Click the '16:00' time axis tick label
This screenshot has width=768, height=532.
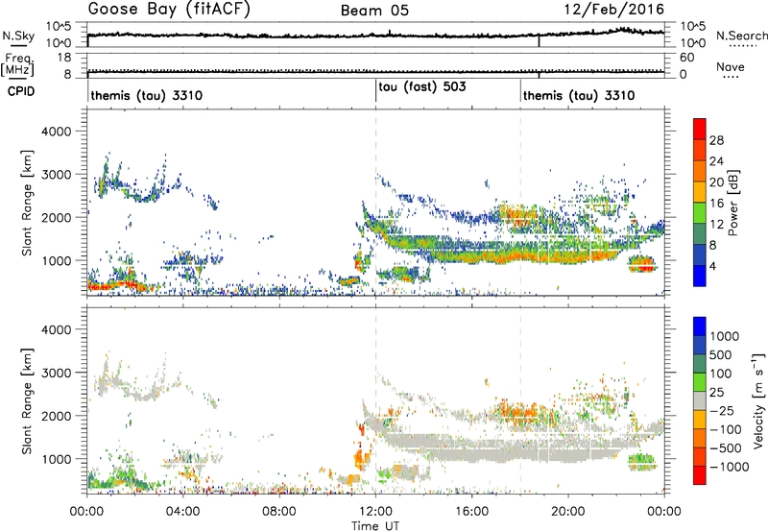point(471,512)
